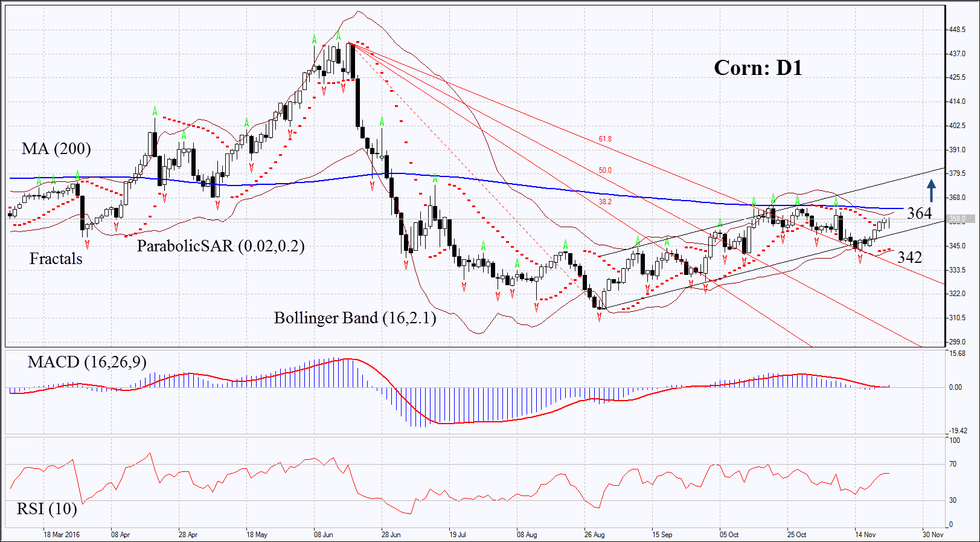Click the 402.5 price axis value

click(x=957, y=126)
